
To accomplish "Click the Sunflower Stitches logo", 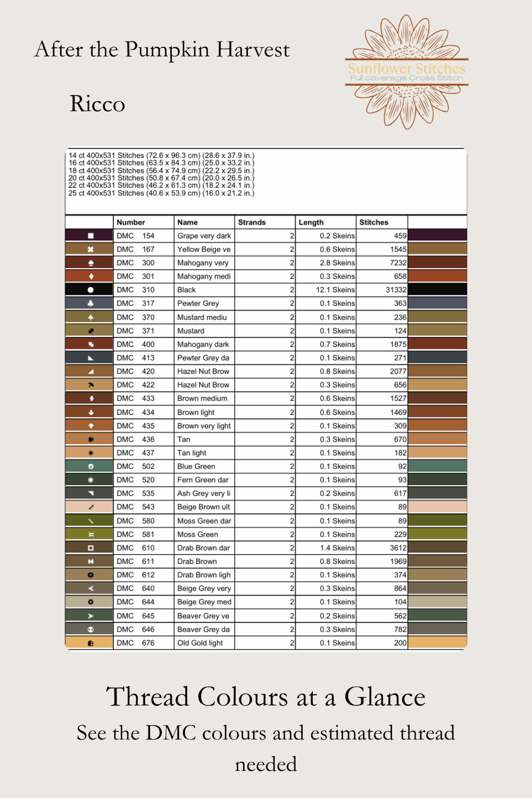I will [x=407, y=72].
